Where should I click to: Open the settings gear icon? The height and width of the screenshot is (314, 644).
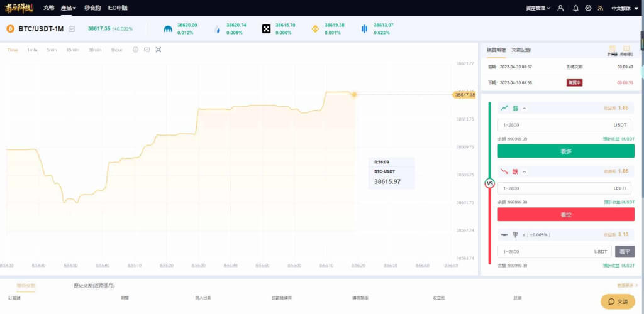(x=588, y=8)
